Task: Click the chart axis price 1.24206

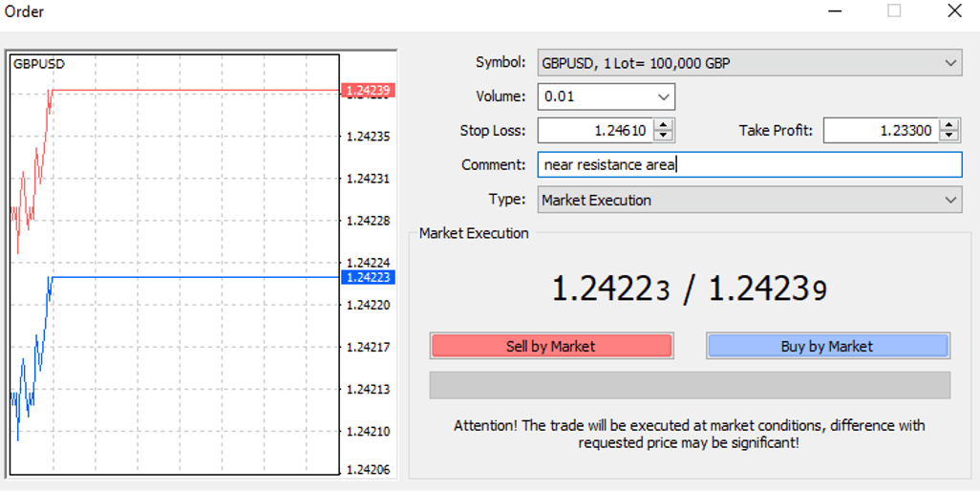Action: coord(368,470)
